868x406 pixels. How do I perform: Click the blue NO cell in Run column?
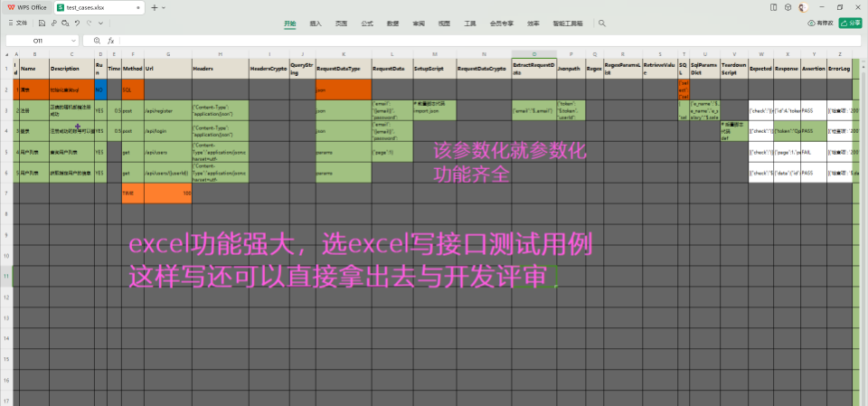100,90
